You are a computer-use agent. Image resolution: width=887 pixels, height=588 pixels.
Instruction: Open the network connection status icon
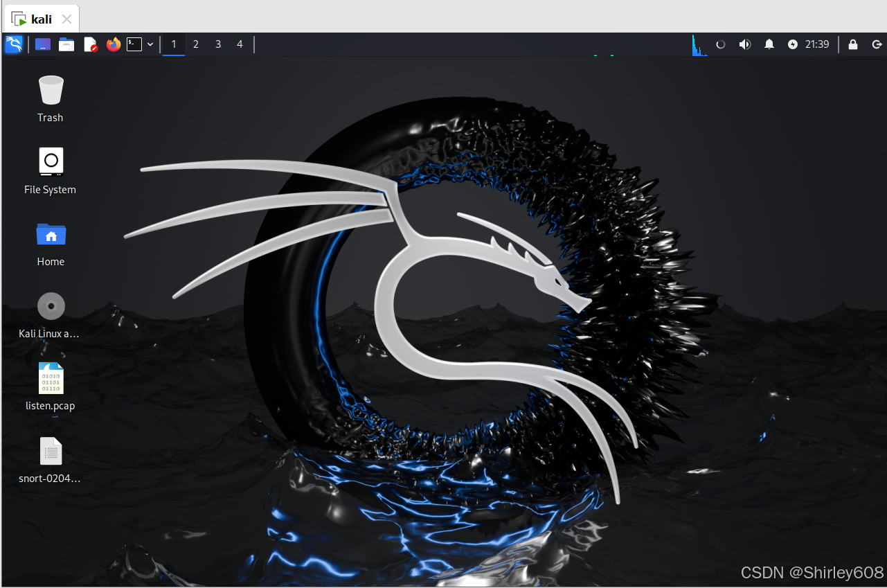click(x=721, y=44)
